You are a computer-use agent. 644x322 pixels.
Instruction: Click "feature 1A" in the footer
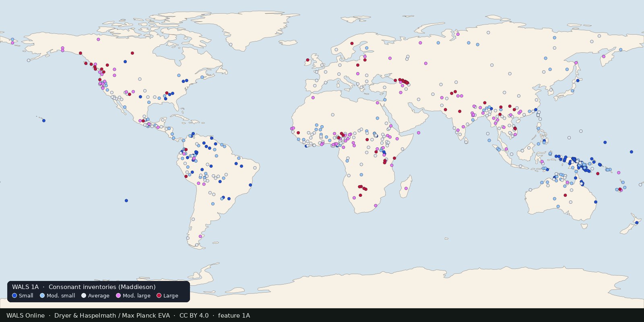click(x=234, y=316)
